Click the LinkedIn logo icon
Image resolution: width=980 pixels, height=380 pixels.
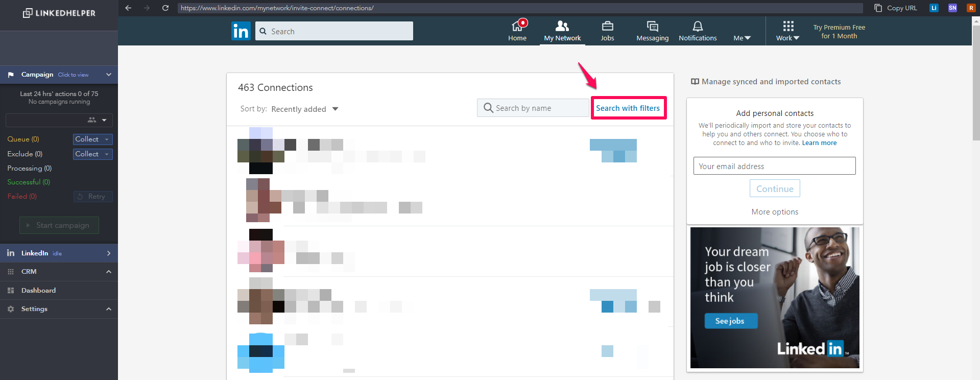pyautogui.click(x=241, y=31)
